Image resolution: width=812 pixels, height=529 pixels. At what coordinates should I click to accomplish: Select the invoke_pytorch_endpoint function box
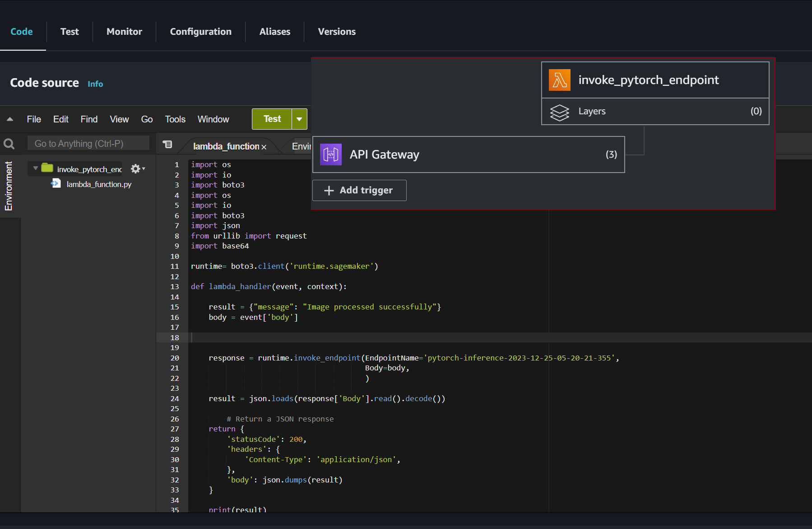click(x=655, y=80)
